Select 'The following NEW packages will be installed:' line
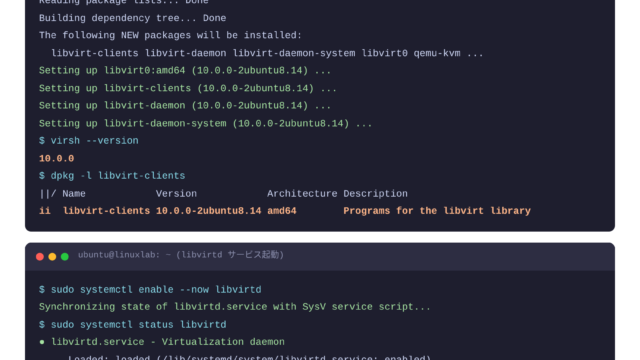Screen dimensions: 640x360 (170, 36)
